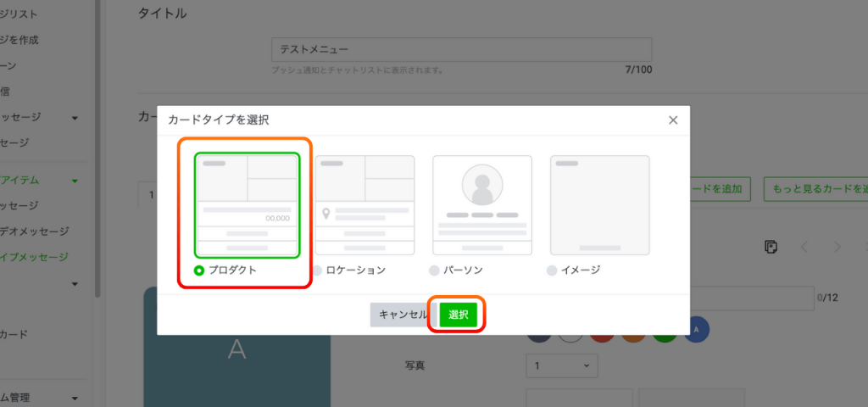Screen dimensions: 868x407
Task: Collapse the green アイテム sidebar section arrow
Action: [x=75, y=181]
